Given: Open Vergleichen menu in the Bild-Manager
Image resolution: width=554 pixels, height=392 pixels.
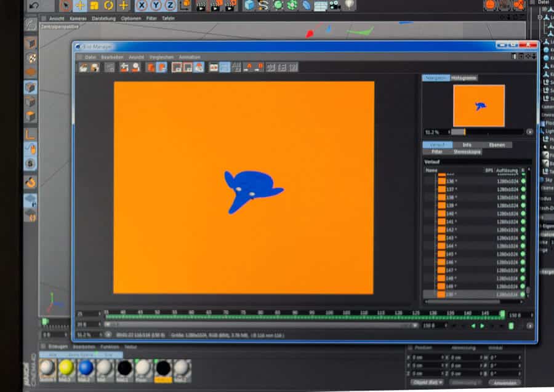Looking at the screenshot, I should coord(161,57).
